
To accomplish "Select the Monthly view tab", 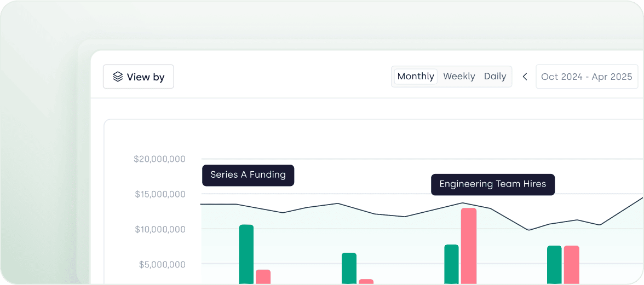I will click(416, 76).
